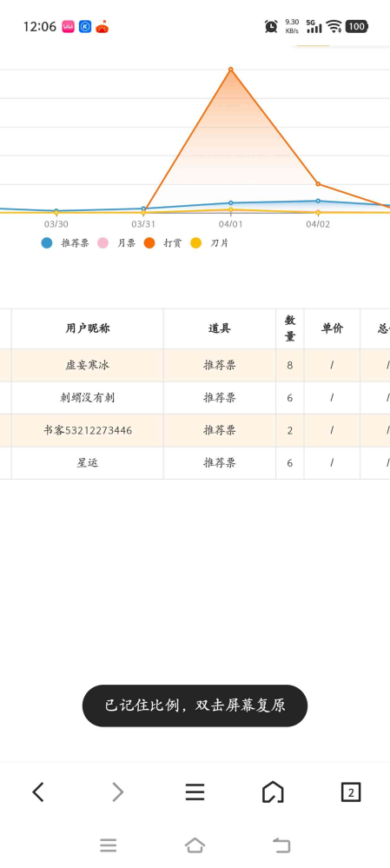Screen dimensions: 390x868
Task: Click the 数量 column header
Action: tap(290, 328)
